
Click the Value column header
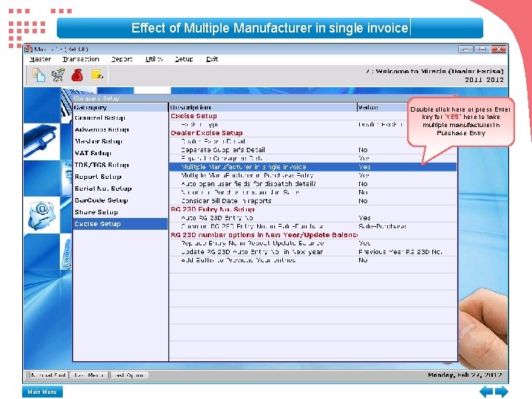383,107
